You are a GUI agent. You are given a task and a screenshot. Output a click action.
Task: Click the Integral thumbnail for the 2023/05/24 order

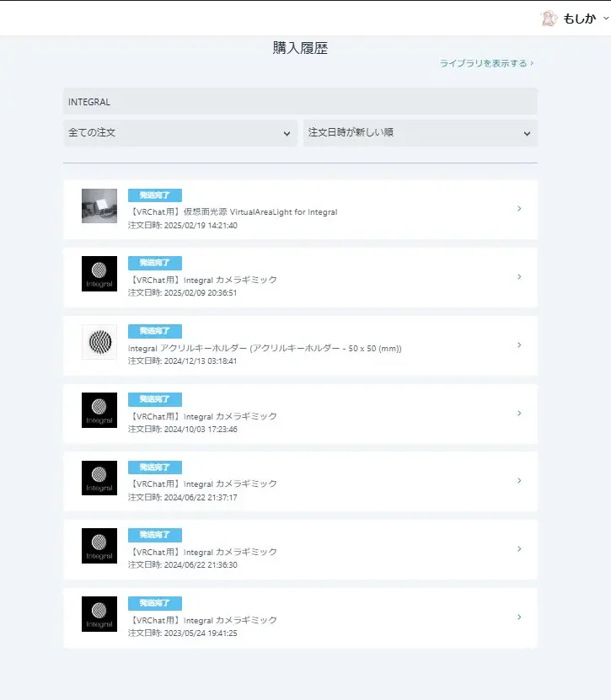click(x=99, y=614)
